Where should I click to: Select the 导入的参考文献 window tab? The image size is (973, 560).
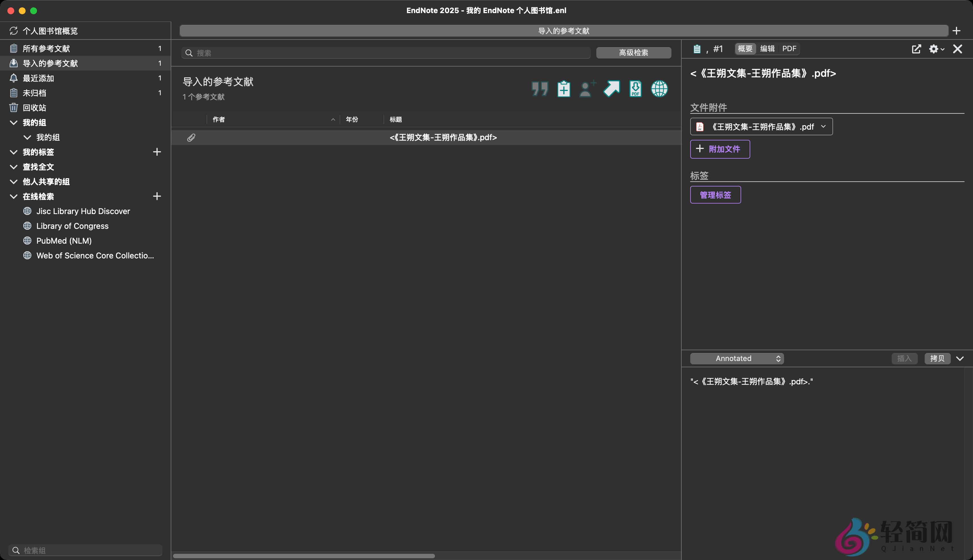tap(564, 31)
